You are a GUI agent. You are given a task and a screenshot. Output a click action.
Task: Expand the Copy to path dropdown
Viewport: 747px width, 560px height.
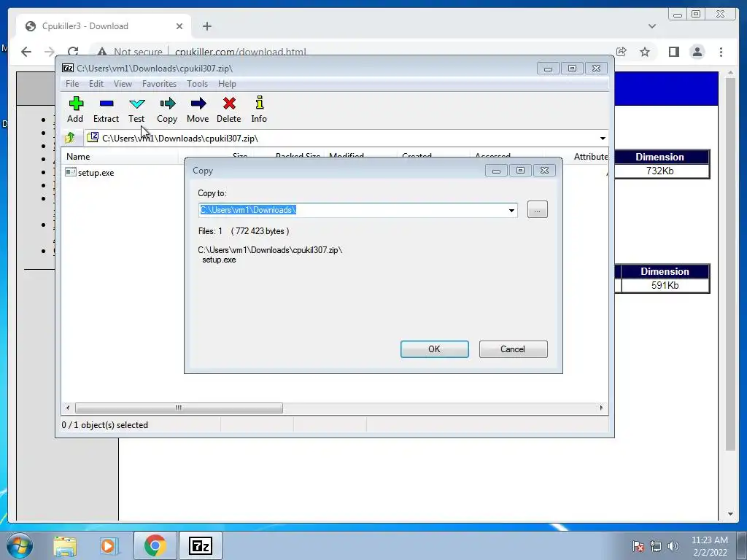click(x=511, y=210)
